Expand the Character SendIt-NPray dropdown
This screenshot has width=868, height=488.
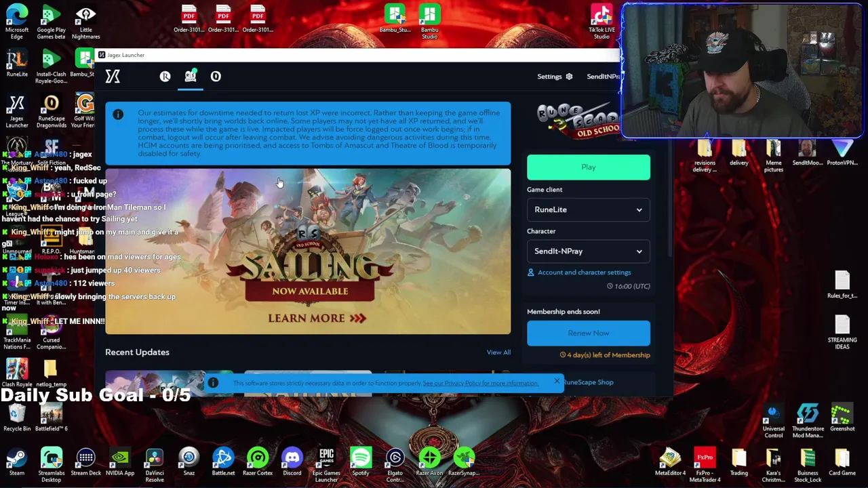click(589, 251)
